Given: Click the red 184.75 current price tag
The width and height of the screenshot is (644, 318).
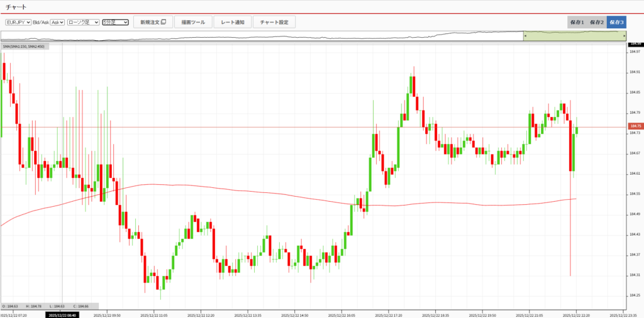Looking at the screenshot, I should [635, 126].
